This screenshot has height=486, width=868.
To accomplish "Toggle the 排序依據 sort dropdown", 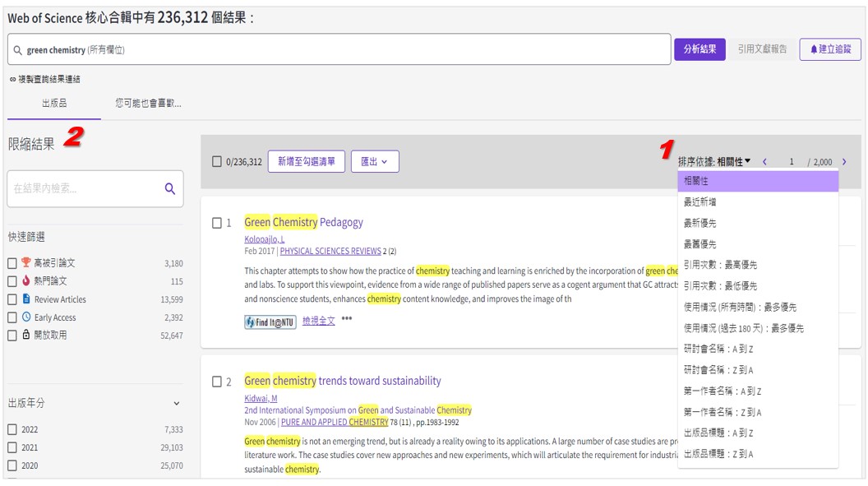I will click(x=714, y=162).
